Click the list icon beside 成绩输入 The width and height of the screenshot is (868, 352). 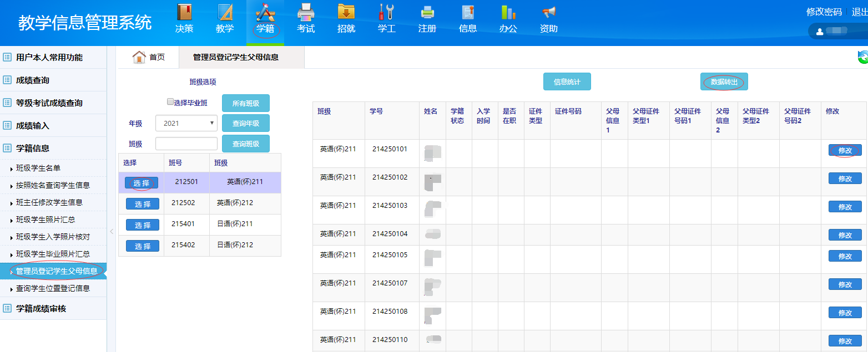(x=7, y=125)
